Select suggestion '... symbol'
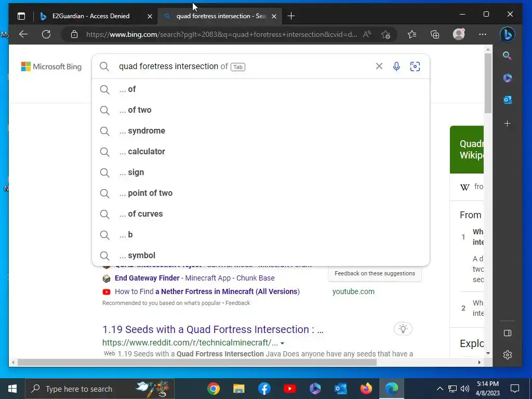The width and height of the screenshot is (532, 399). tap(261, 256)
